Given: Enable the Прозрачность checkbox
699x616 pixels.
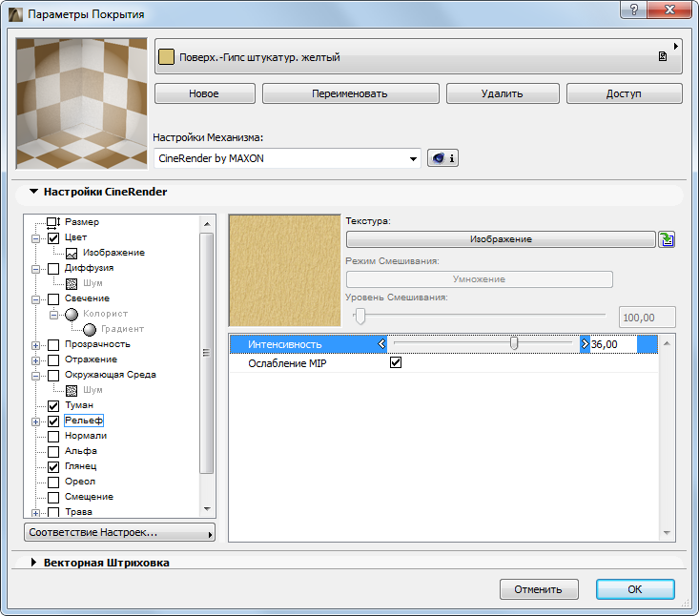Looking at the screenshot, I should pyautogui.click(x=53, y=344).
